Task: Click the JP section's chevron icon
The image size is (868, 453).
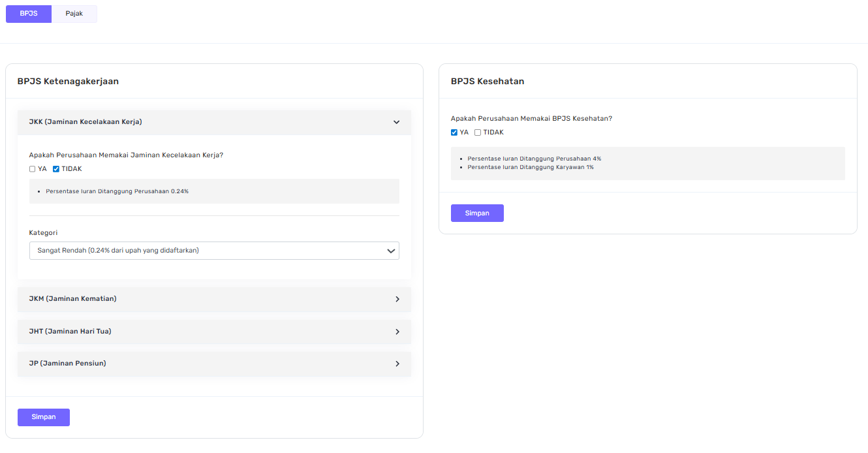Action: coord(397,363)
